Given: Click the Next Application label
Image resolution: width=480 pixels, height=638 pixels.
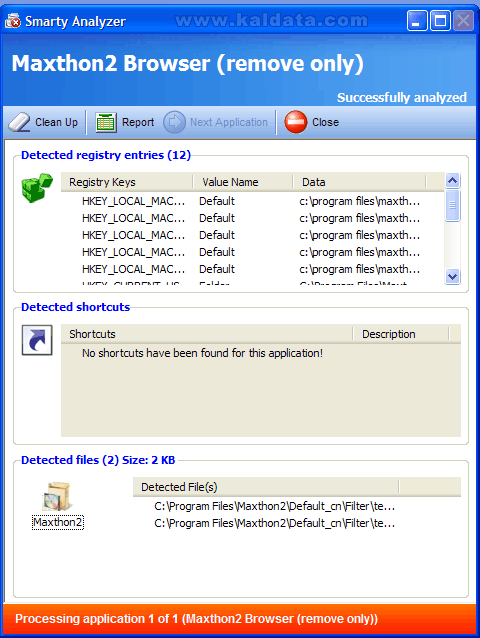Looking at the screenshot, I should point(229,122).
